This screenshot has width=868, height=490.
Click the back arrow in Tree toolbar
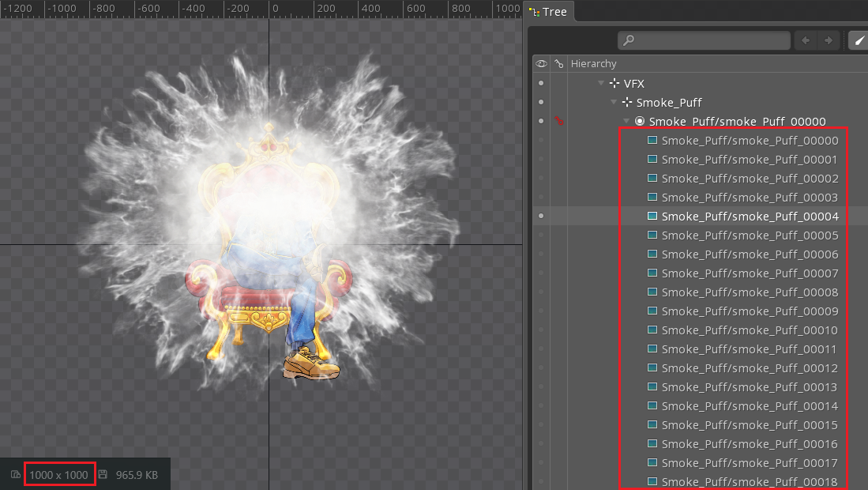pos(806,40)
